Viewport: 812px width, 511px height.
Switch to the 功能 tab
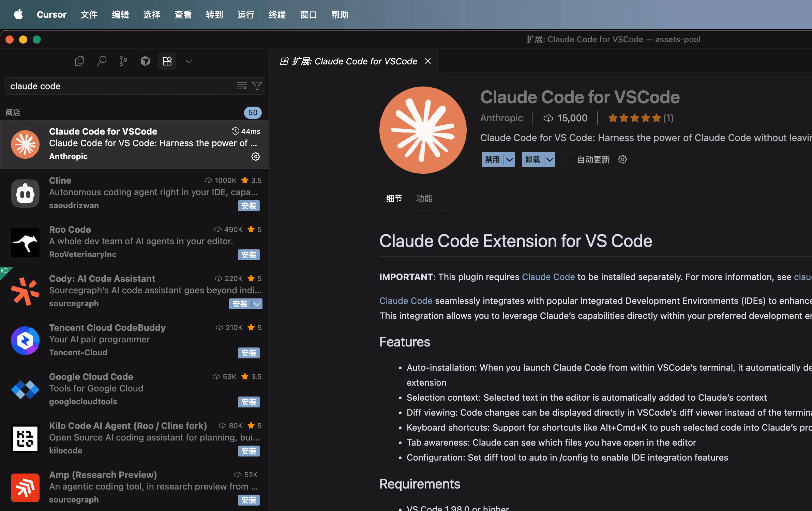click(x=424, y=198)
